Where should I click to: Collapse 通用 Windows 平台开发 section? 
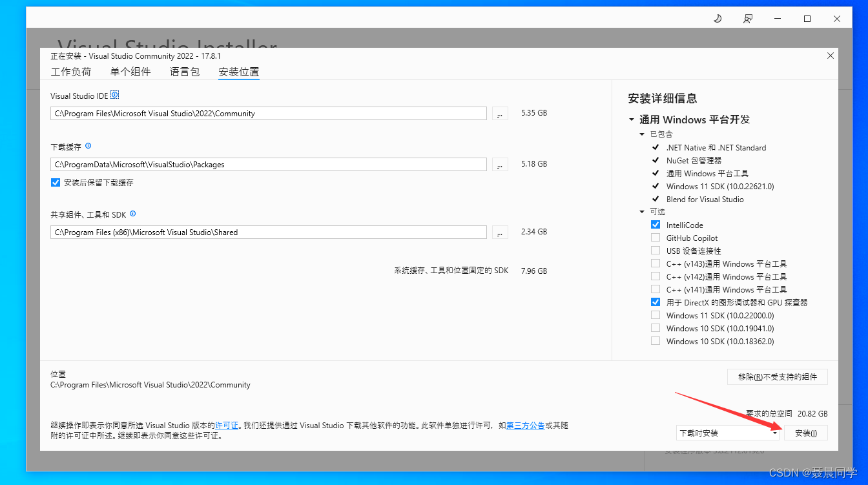[631, 119]
